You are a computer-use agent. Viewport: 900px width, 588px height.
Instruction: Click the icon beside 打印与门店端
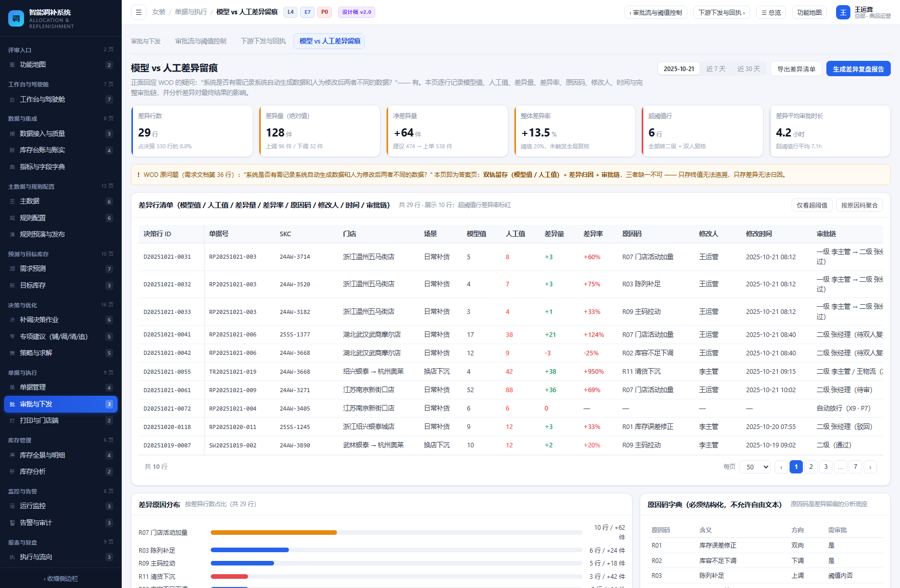[12, 421]
